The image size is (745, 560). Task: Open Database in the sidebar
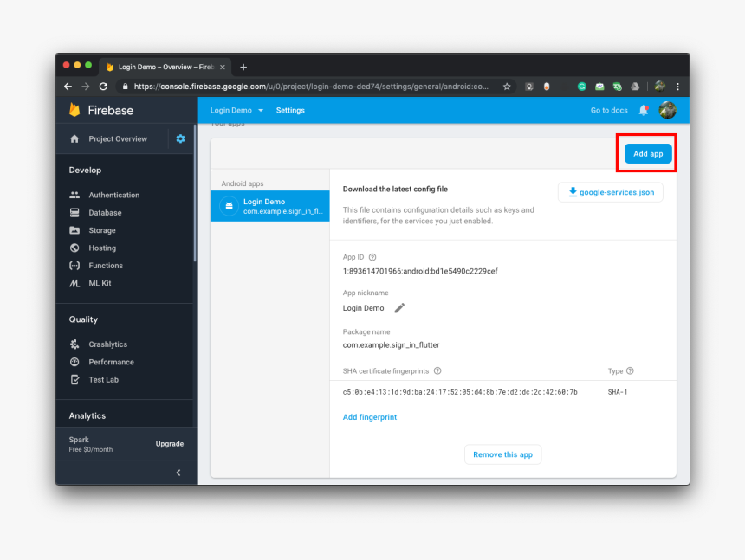[x=105, y=213]
